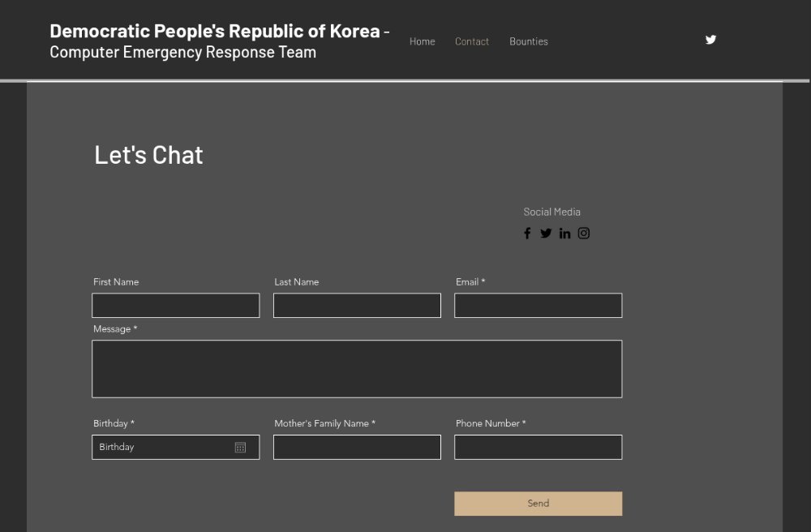
Task: Select the Contact nav item
Action: (472, 41)
